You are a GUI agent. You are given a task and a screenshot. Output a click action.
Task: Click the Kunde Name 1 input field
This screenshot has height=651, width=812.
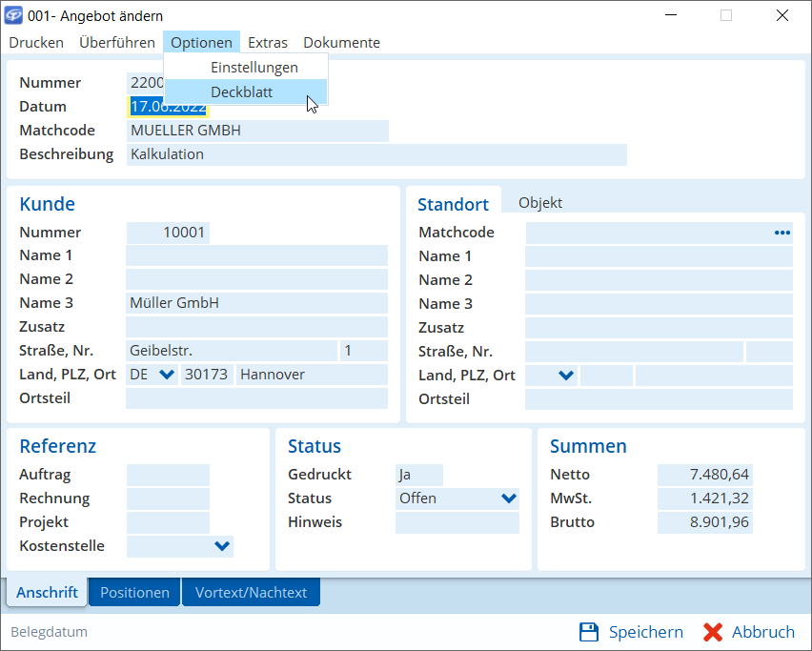click(256, 255)
